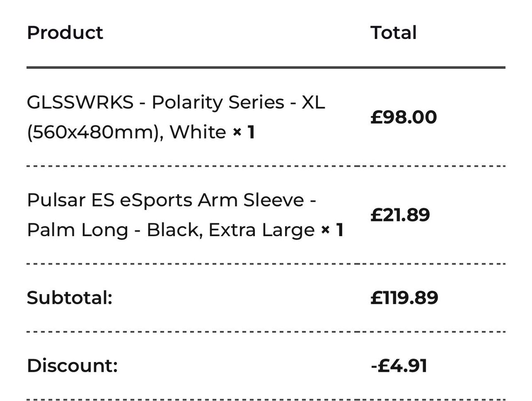This screenshot has width=532, height=401.
Task: Click the (560x480mm), White variant text
Action: pyautogui.click(x=127, y=132)
